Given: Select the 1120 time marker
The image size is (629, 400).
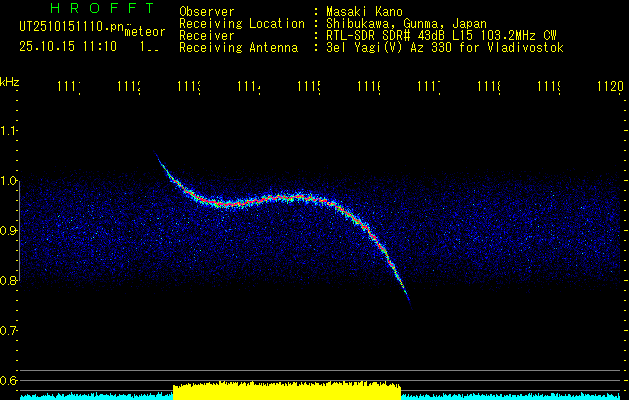Looking at the screenshot, I should pyautogui.click(x=609, y=89).
